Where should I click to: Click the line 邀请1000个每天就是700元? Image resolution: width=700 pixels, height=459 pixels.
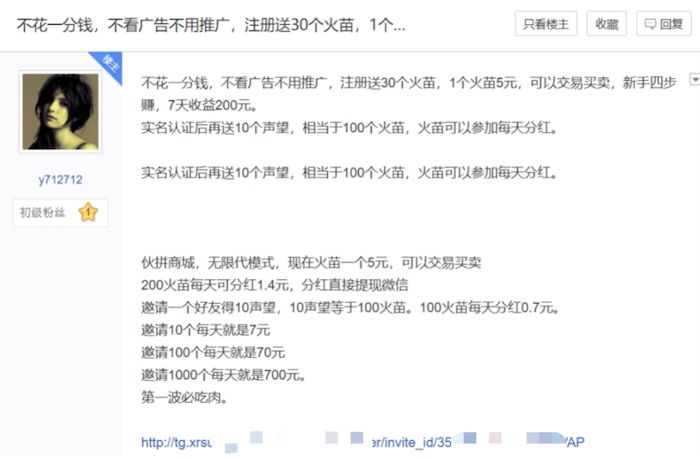point(224,375)
